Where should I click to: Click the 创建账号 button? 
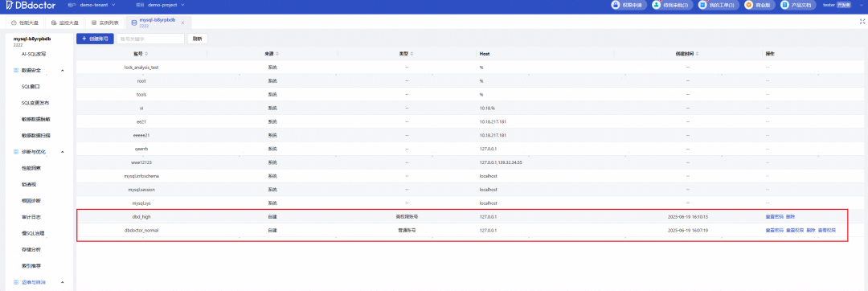95,39
